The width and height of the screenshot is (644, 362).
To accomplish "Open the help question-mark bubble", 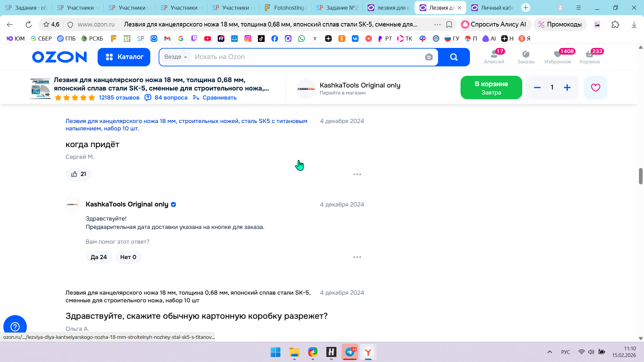I will [15, 326].
